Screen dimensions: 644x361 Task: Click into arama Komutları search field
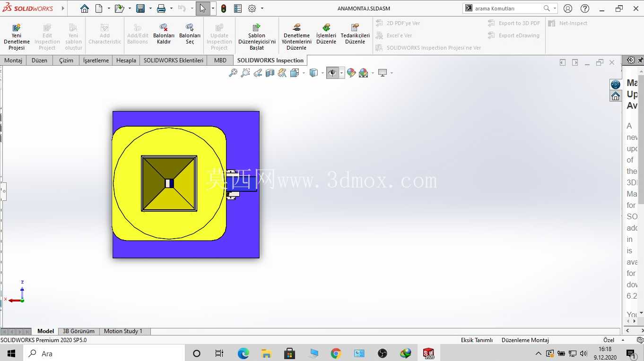tap(507, 9)
